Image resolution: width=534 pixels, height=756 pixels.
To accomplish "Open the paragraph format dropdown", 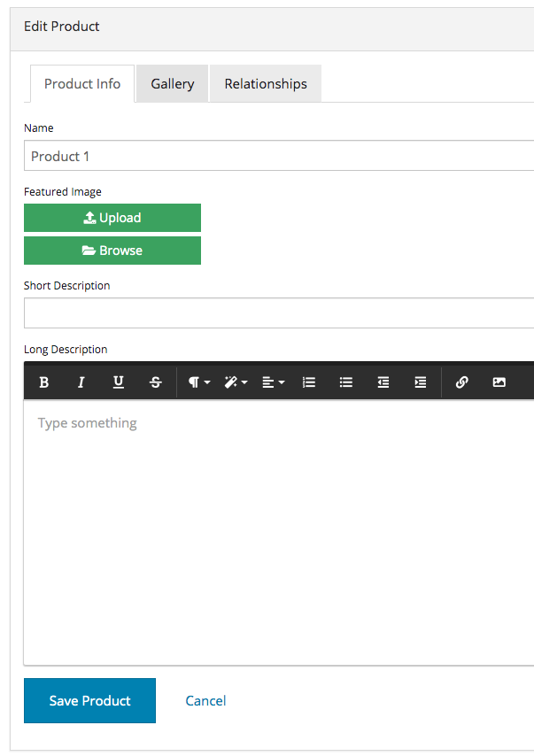I will coord(198,382).
